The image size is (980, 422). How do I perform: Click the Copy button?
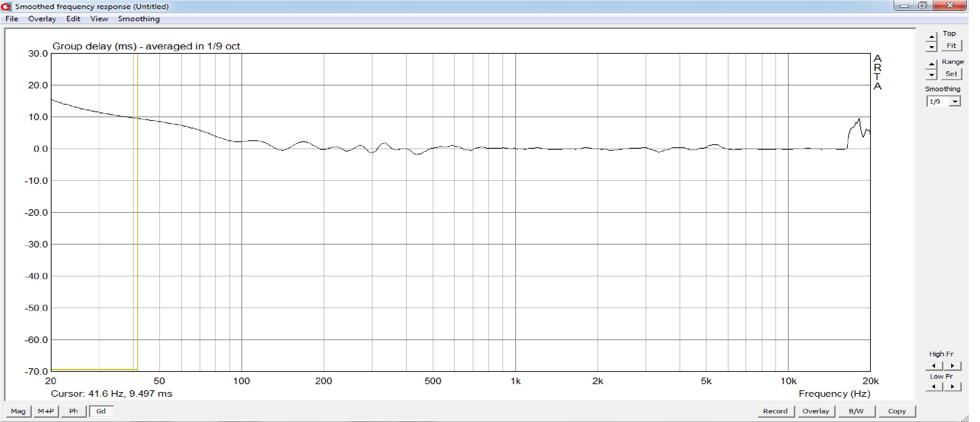[x=897, y=411]
